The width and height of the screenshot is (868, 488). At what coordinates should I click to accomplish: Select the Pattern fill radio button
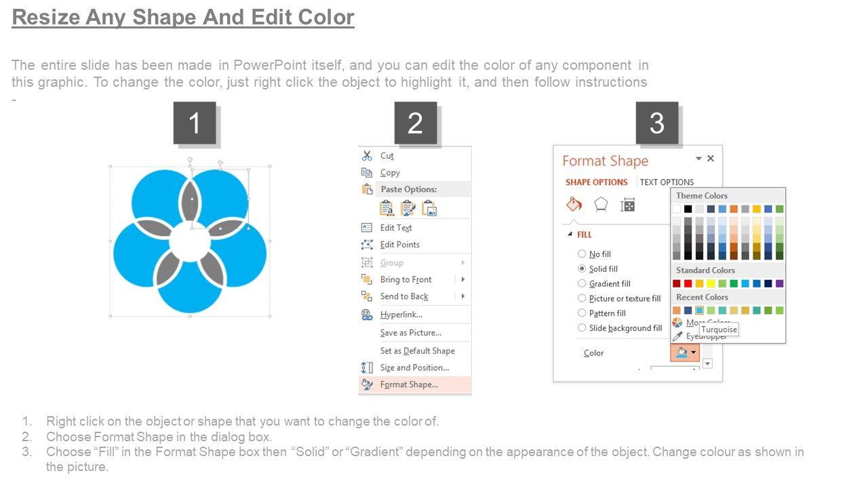click(582, 313)
